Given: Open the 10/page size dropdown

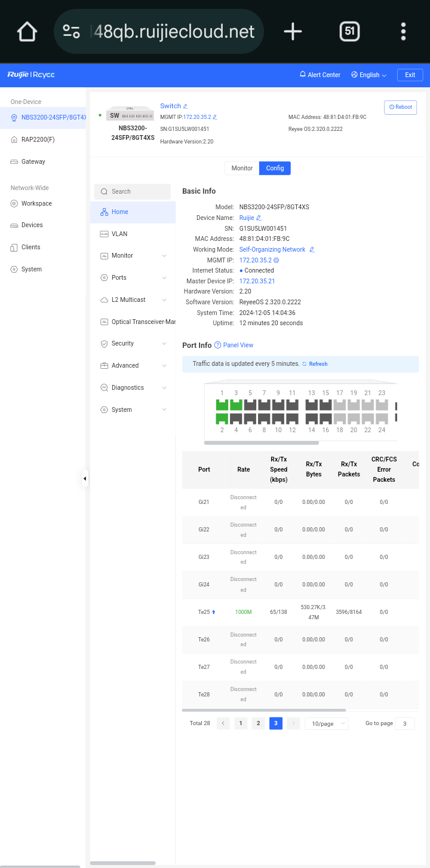Looking at the screenshot, I should (x=326, y=723).
